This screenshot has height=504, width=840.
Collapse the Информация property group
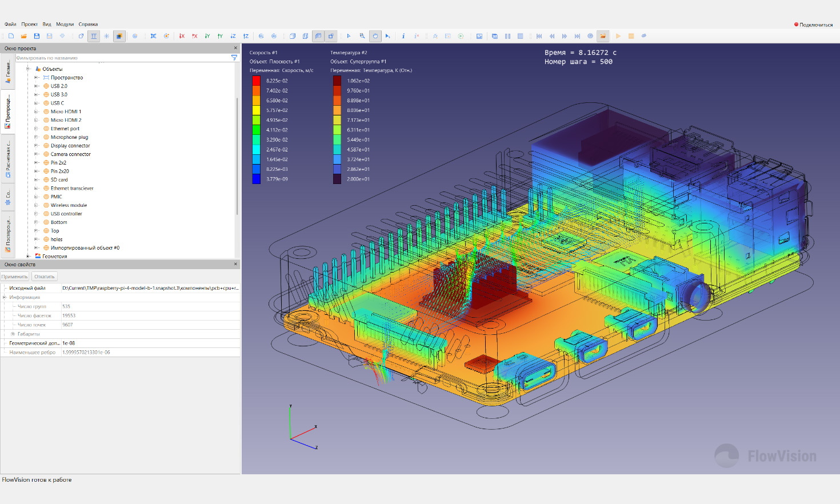point(5,297)
